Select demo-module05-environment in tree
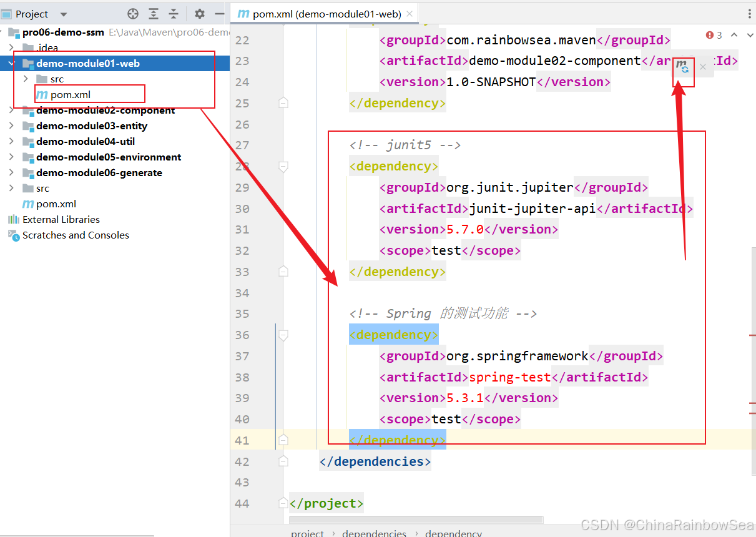The width and height of the screenshot is (756, 537). pos(109,157)
